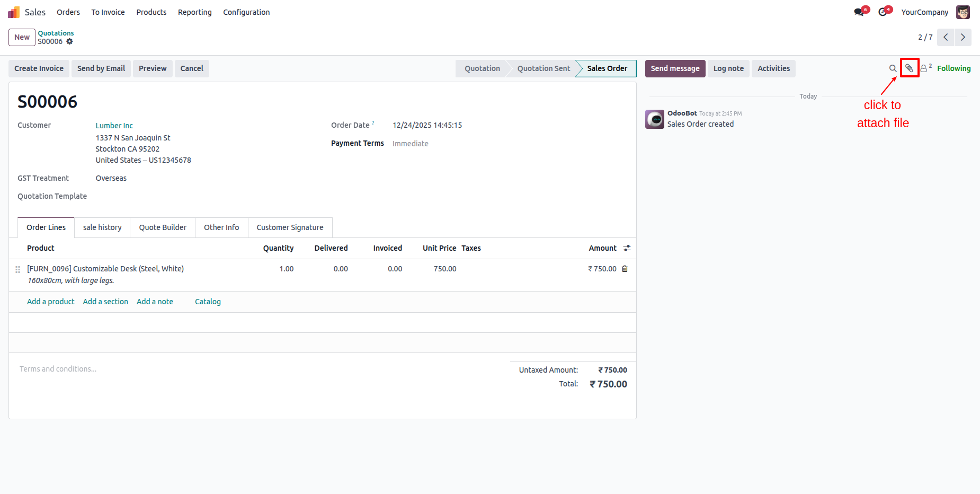The width and height of the screenshot is (980, 494).
Task: Click Add a section link
Action: point(105,302)
